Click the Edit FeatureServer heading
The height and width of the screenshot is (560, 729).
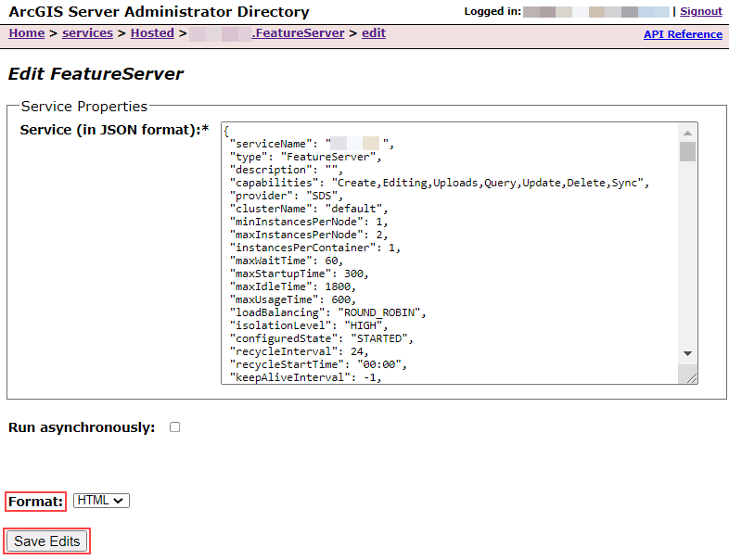tap(96, 74)
